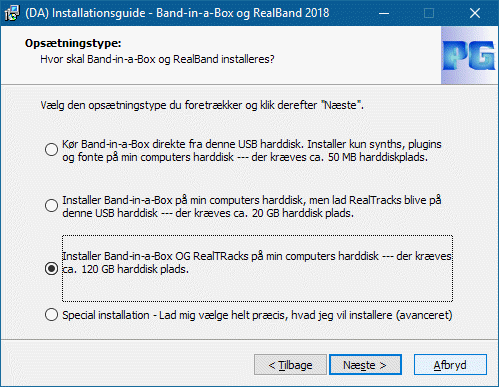This screenshot has width=499, height=387.
Task: Click the 'Hvor skal Band-in-a-Box' subtitle text
Action: 157,59
